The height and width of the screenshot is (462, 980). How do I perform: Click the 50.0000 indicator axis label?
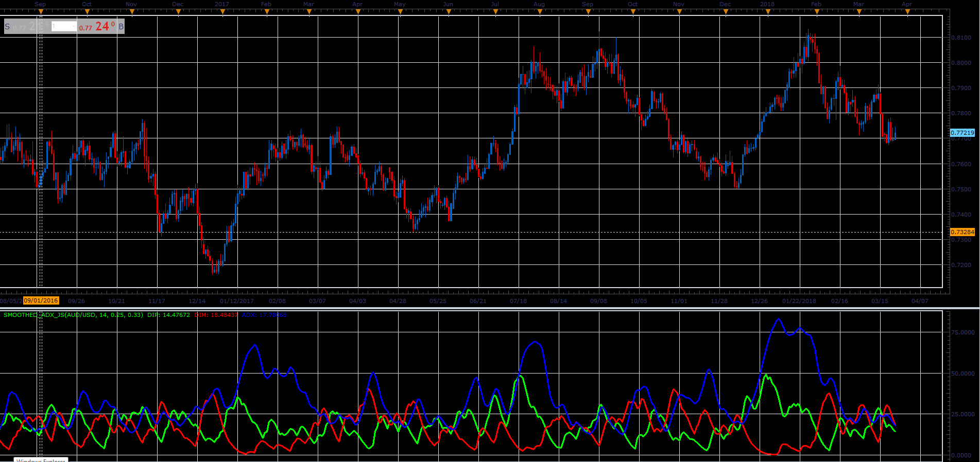pos(962,374)
